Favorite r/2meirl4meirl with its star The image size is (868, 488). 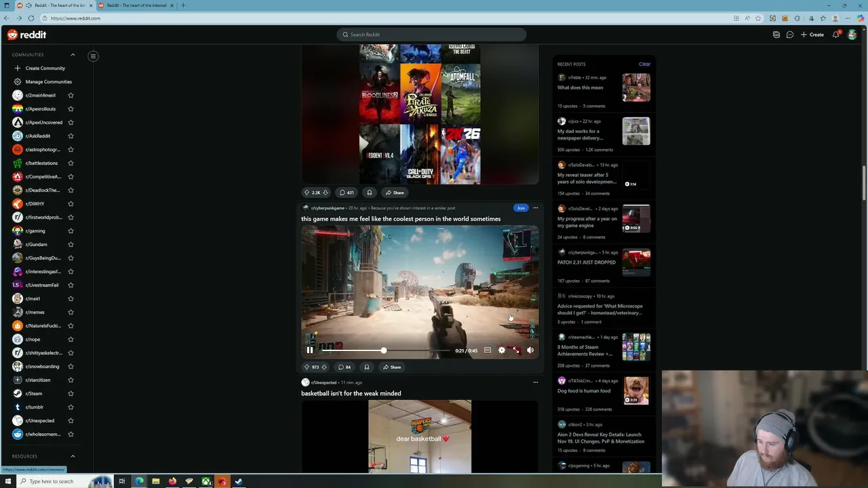pos(71,96)
